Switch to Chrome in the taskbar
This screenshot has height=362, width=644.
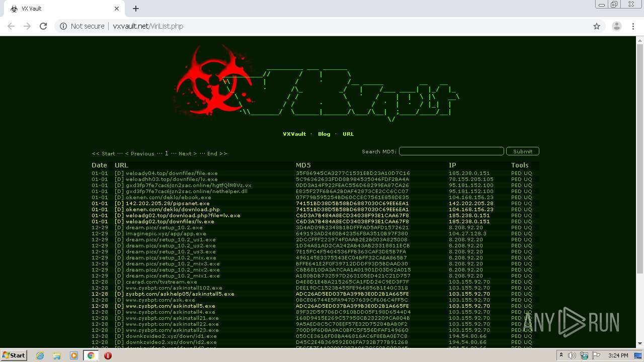click(91, 355)
